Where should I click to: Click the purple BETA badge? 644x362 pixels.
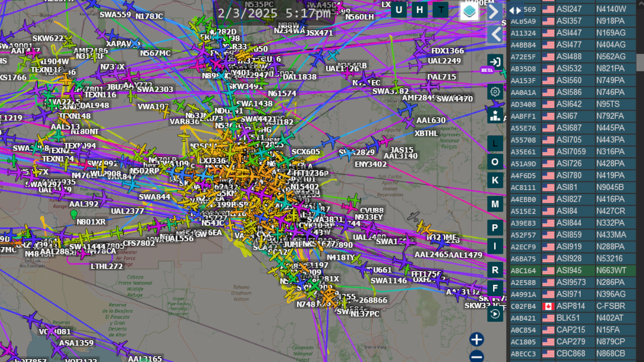[487, 70]
